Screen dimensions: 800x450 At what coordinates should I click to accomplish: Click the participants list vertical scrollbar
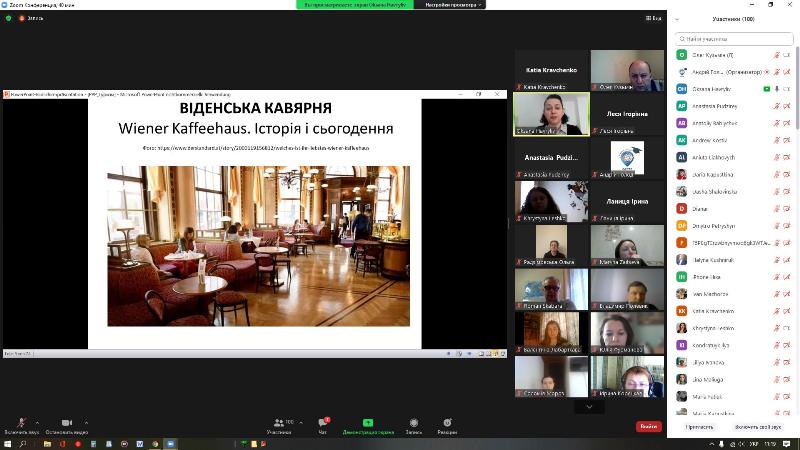click(797, 87)
